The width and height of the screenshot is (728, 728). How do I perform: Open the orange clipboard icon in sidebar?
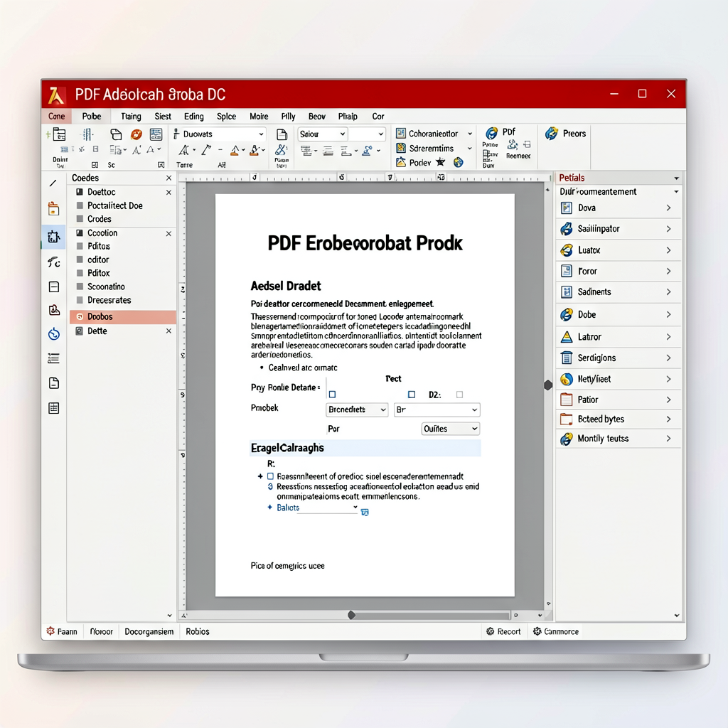coord(54,209)
